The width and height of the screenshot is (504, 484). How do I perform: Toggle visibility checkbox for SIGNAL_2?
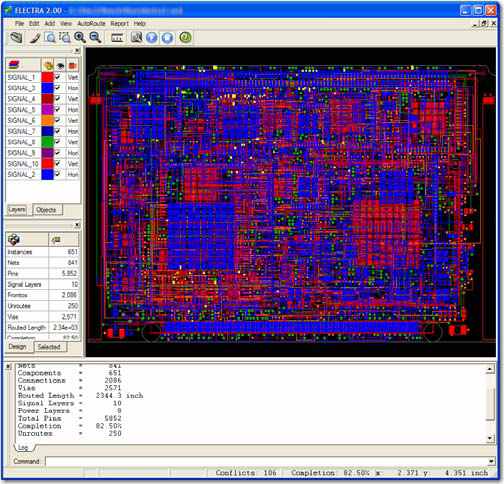click(x=58, y=174)
